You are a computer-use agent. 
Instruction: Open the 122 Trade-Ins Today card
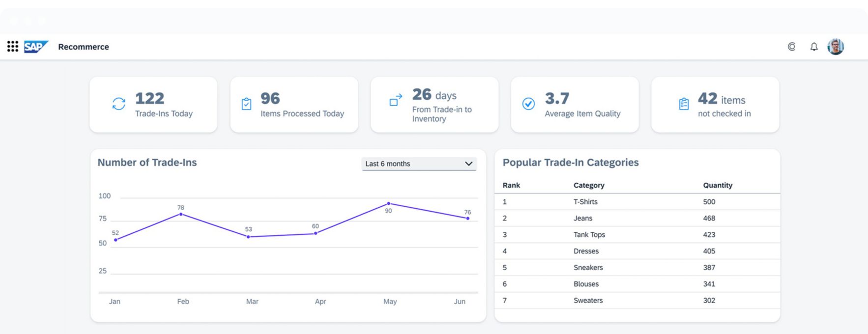point(153,105)
